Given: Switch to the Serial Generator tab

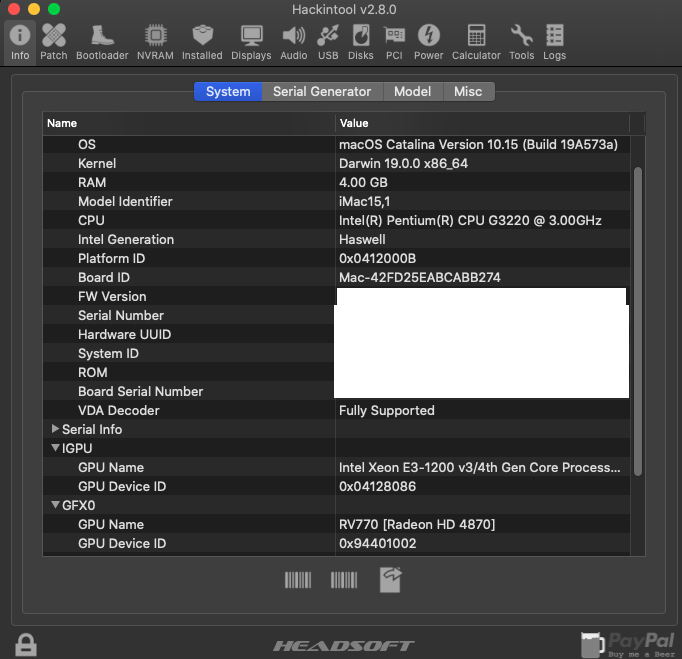Looking at the screenshot, I should click(x=322, y=91).
